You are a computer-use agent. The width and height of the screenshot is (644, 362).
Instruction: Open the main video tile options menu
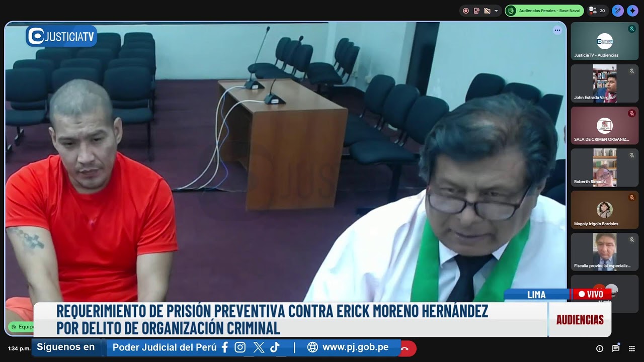pos(557,30)
